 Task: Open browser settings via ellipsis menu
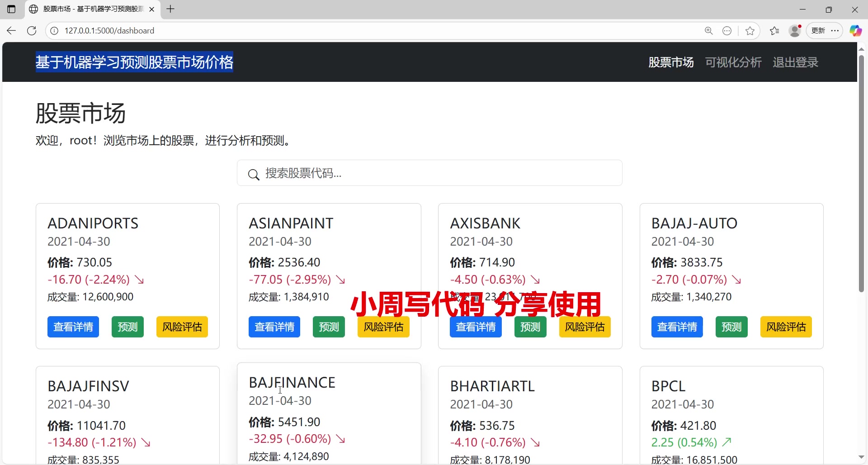pyautogui.click(x=835, y=30)
